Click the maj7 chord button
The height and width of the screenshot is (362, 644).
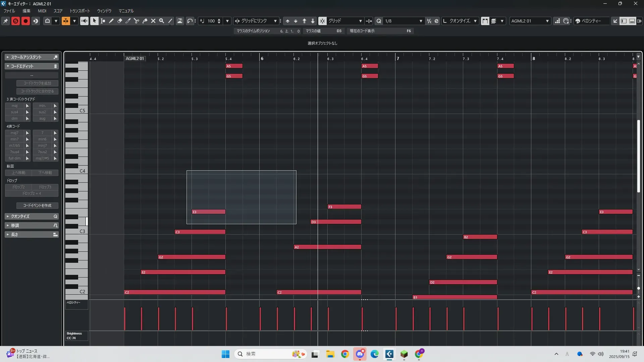click(x=14, y=133)
